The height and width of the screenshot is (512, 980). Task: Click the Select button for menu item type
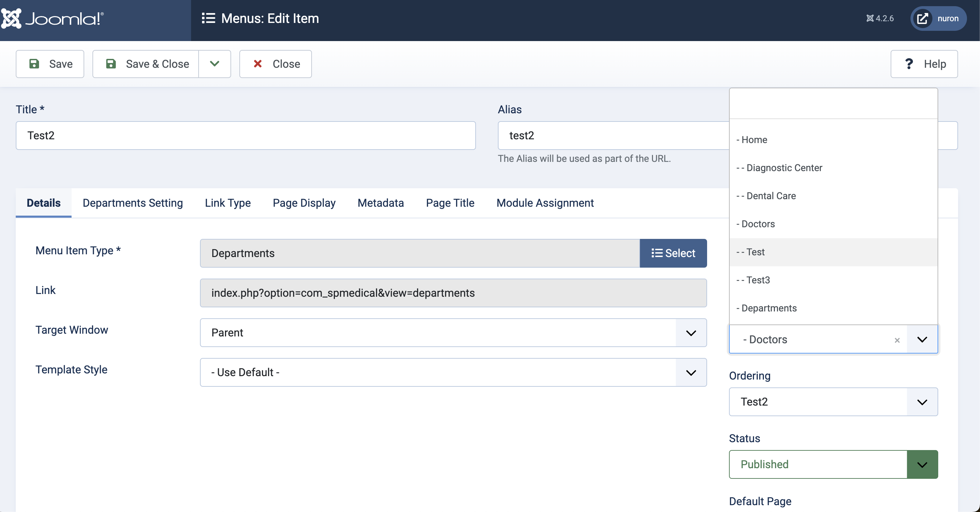tap(673, 253)
